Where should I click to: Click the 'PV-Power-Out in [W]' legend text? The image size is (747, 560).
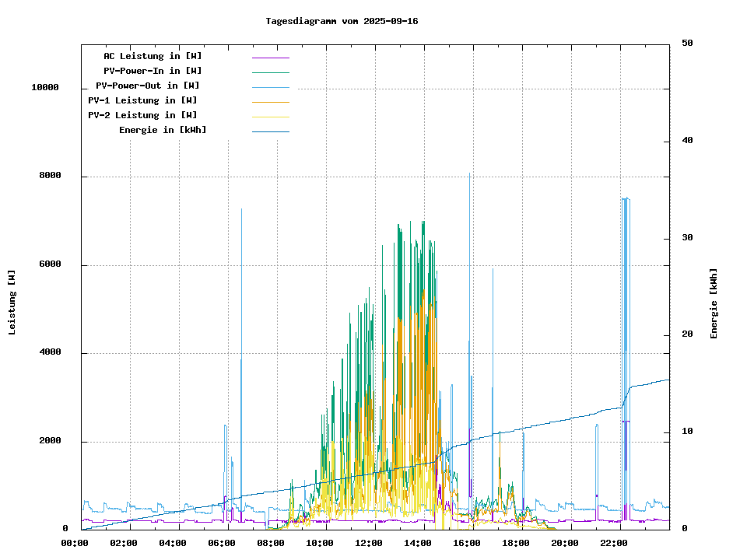pyautogui.click(x=147, y=86)
